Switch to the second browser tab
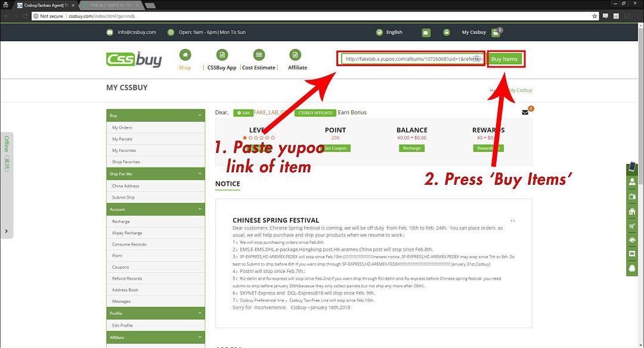Screen dimensions: 644x348 (110, 5)
